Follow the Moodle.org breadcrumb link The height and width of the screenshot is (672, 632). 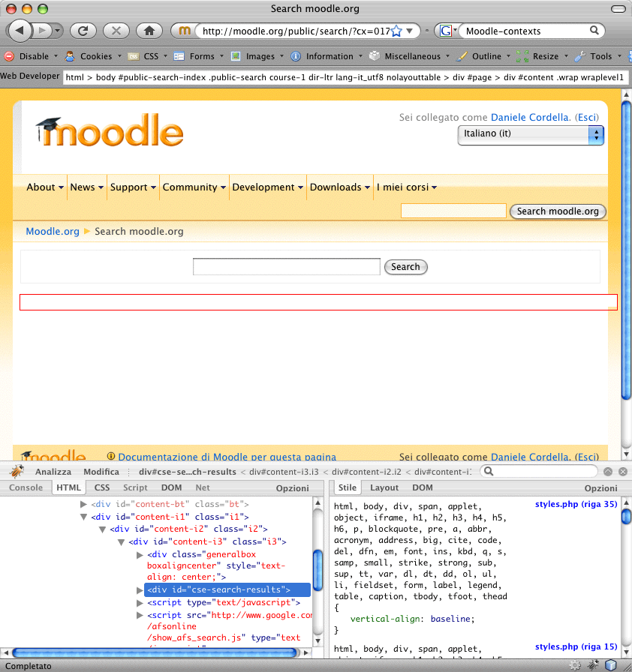[x=53, y=232]
